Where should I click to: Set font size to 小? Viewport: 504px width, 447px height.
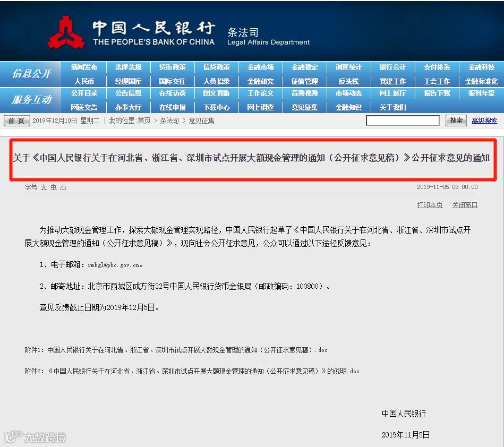pos(63,187)
